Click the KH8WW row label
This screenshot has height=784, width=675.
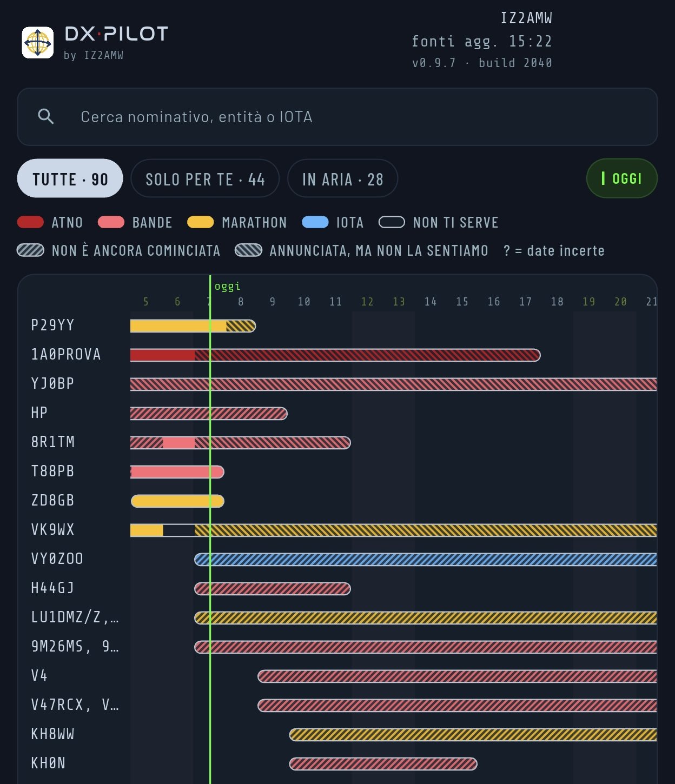[52, 734]
